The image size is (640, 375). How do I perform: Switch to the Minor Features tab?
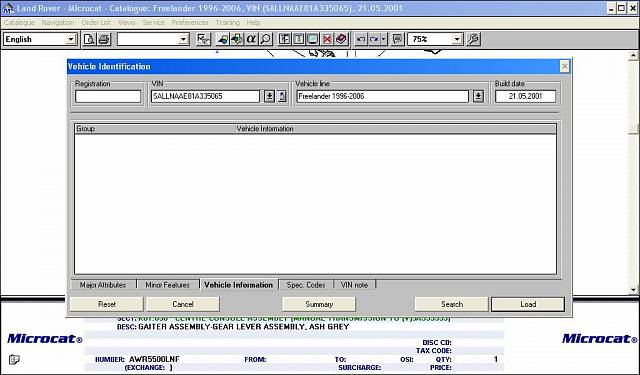pyautogui.click(x=168, y=285)
